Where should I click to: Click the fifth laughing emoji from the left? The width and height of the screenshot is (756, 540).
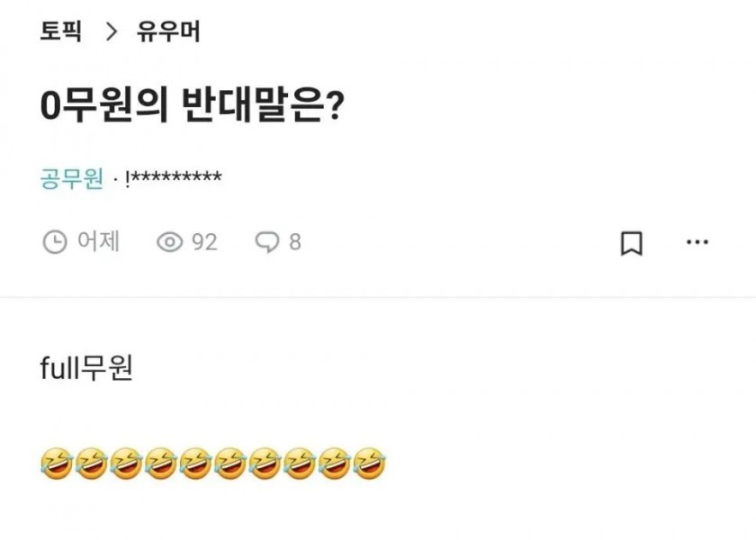(195, 463)
